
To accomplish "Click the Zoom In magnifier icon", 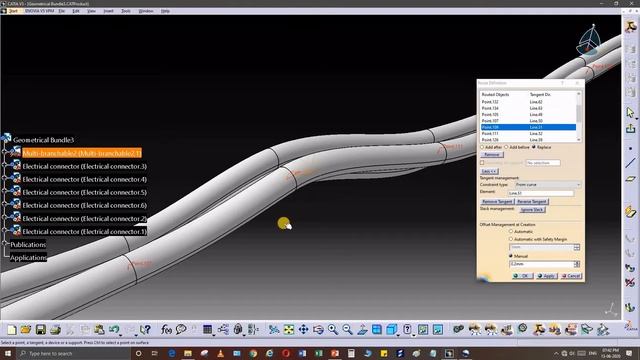I will [333, 329].
